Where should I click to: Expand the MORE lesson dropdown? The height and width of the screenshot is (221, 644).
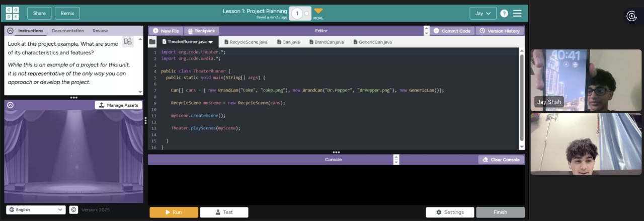[318, 13]
